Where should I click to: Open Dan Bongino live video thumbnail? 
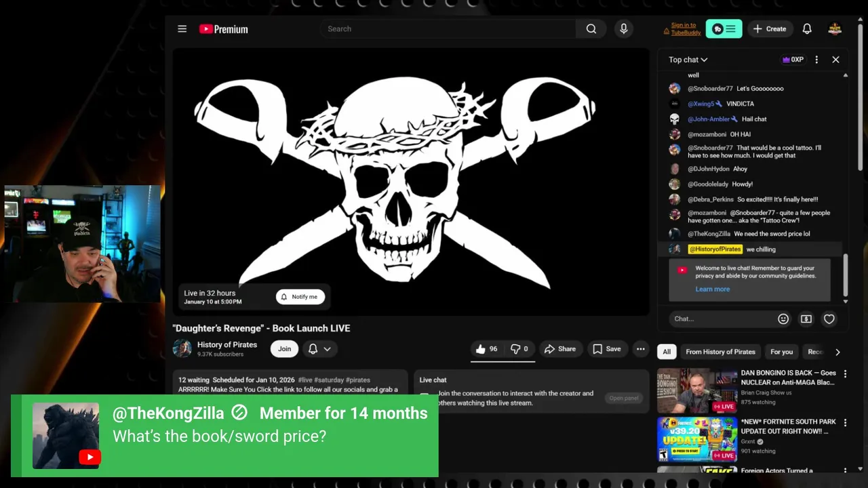pos(696,390)
